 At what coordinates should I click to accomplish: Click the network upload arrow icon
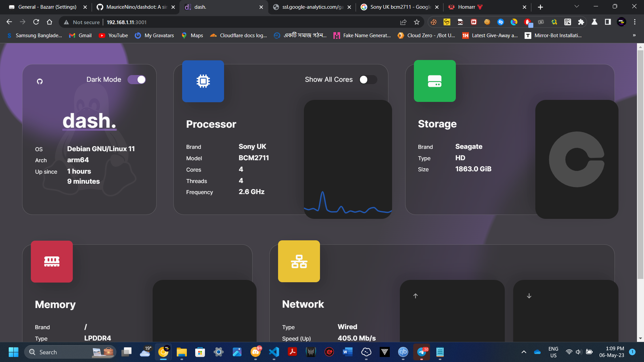[415, 296]
